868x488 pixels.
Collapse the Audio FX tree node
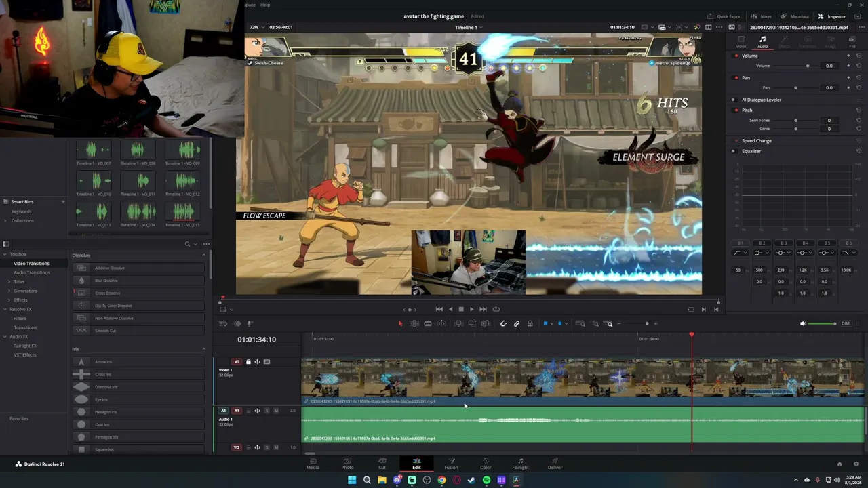(5, 337)
